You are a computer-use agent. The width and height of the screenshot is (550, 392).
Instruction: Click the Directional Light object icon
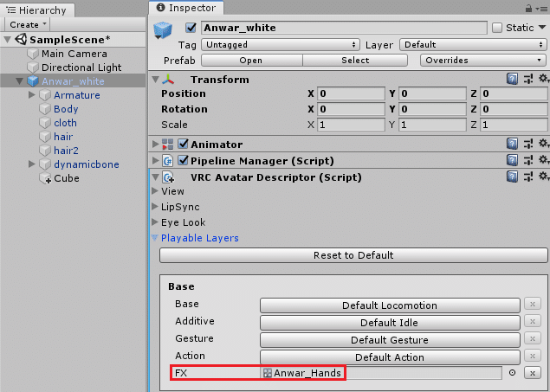click(x=33, y=67)
